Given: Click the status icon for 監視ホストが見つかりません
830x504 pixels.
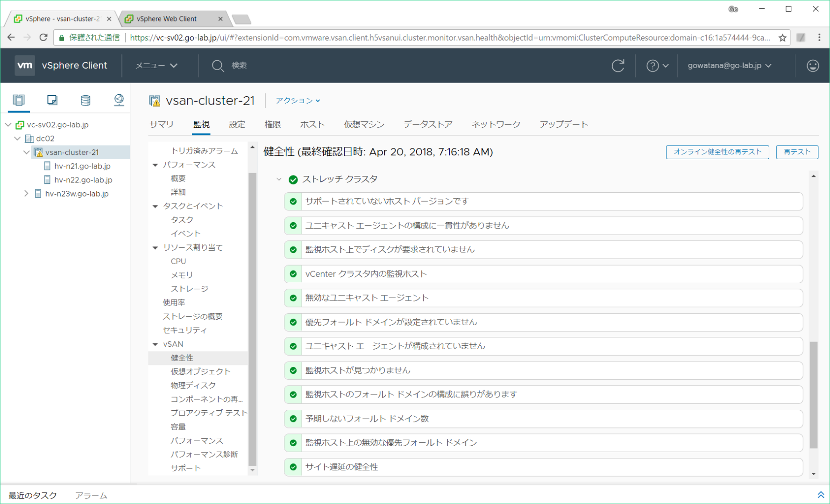Looking at the screenshot, I should tap(293, 371).
